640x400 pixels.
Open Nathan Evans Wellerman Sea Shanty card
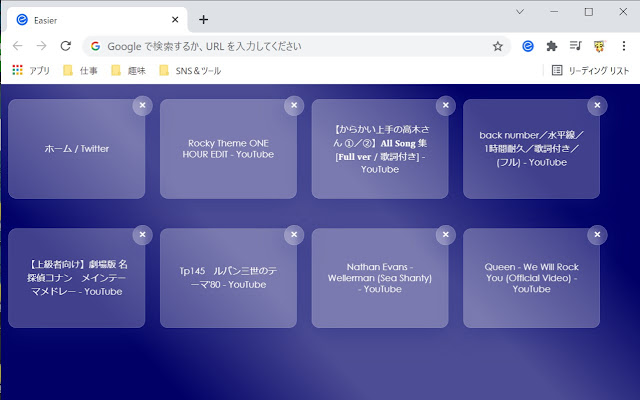tap(380, 278)
